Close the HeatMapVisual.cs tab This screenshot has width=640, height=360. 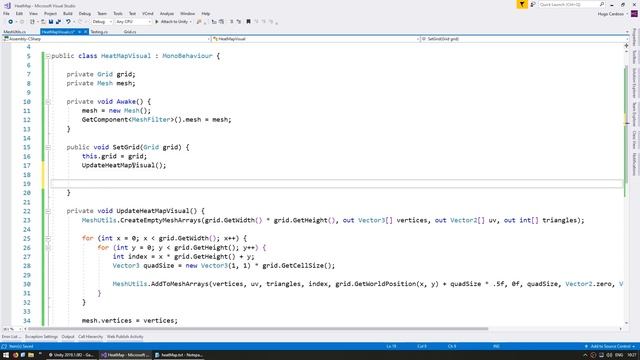pos(86,31)
